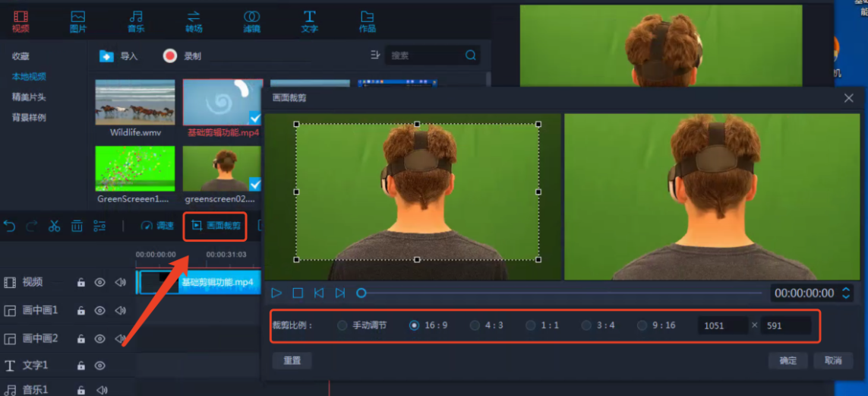Viewport: 868px width, 396px height.
Task: Toggle lock on 画中画1 track
Action: 80,310
